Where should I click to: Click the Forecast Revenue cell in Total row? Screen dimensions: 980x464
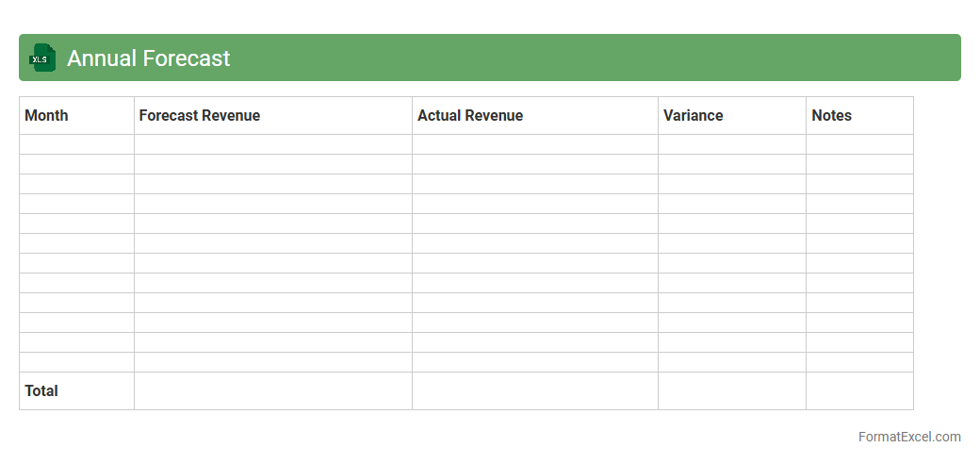click(x=272, y=390)
